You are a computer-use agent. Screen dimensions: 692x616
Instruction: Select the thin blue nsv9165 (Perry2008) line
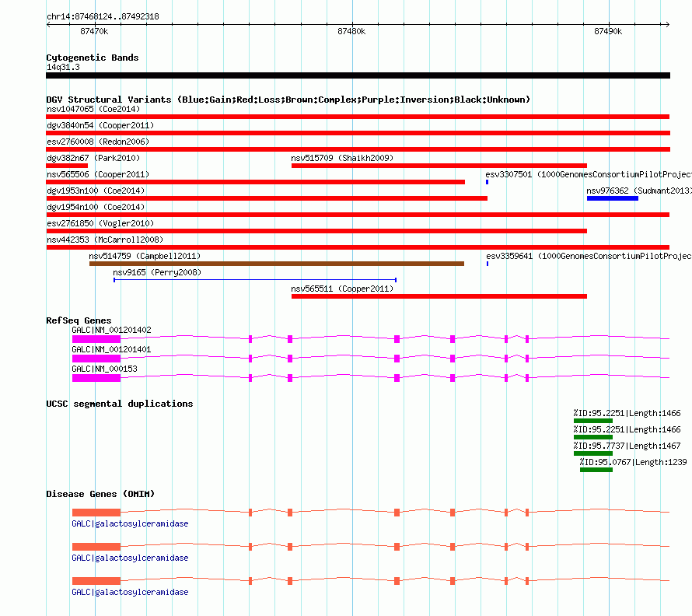click(x=255, y=280)
